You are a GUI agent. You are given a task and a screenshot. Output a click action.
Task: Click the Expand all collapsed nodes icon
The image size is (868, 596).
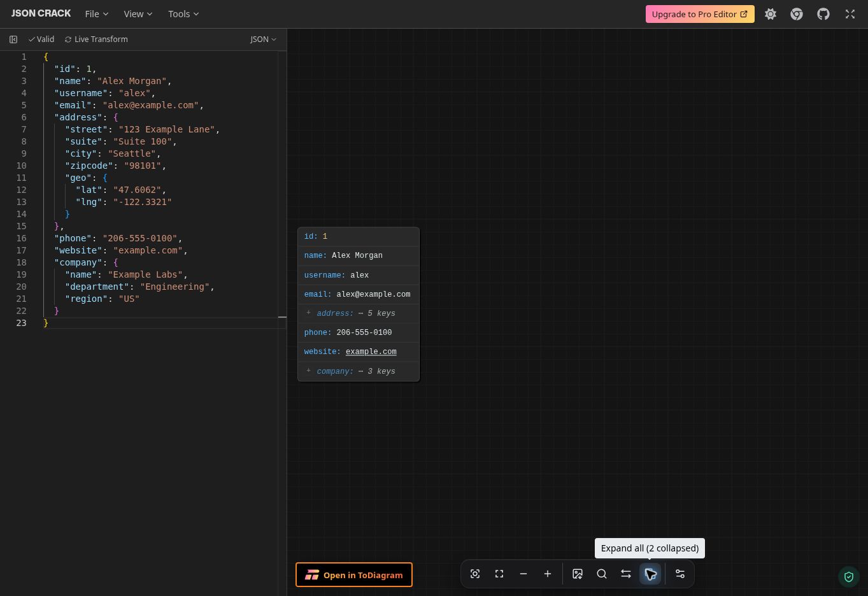650,574
